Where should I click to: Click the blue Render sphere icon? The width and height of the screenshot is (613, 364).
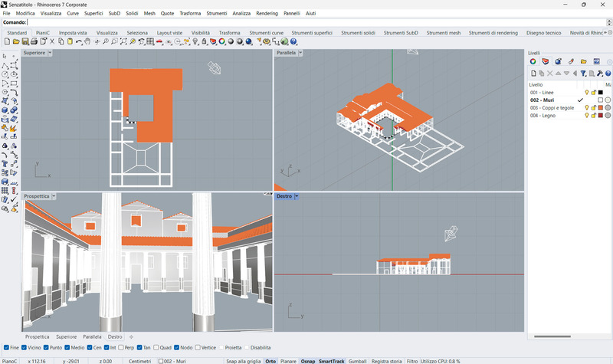248,41
